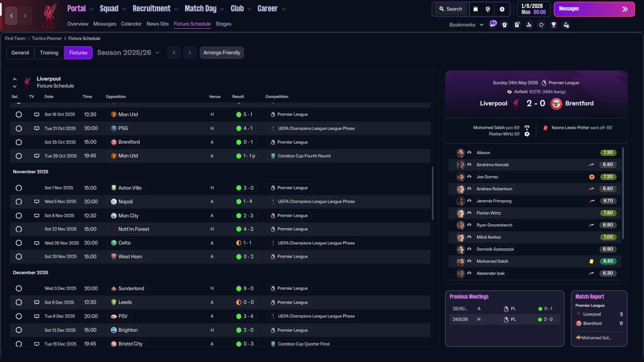Screen dimensions: 644x362
Task: Select the Brighton fixture radio button
Action: tap(19, 330)
